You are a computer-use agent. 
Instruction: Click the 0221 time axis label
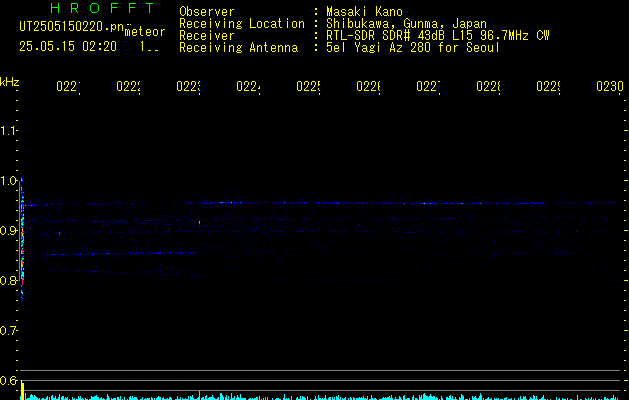[68, 86]
